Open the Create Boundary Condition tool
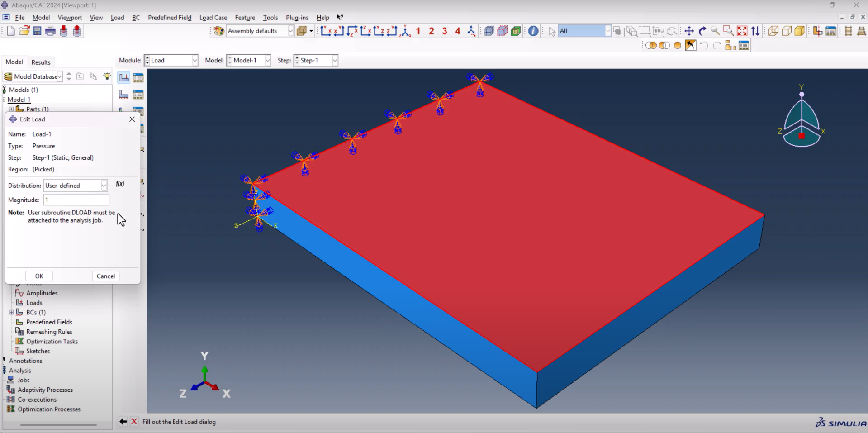This screenshot has height=433, width=868. 123,95
